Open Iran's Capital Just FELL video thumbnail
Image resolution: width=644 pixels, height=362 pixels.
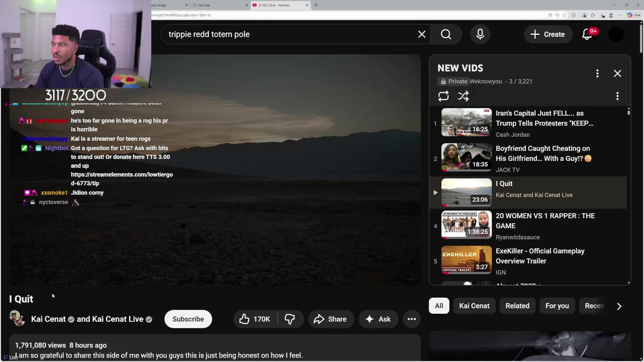(466, 122)
